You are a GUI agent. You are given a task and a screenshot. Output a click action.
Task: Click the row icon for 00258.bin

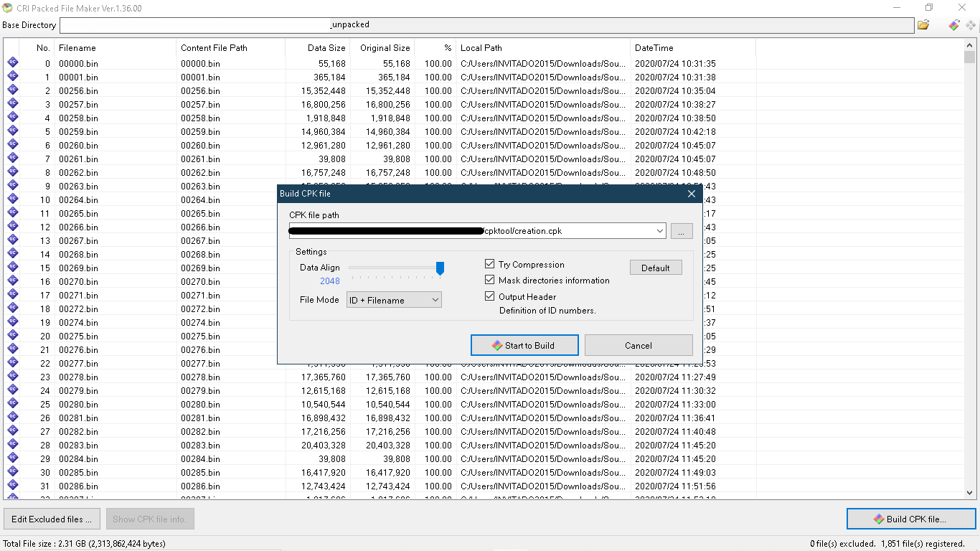[12, 118]
